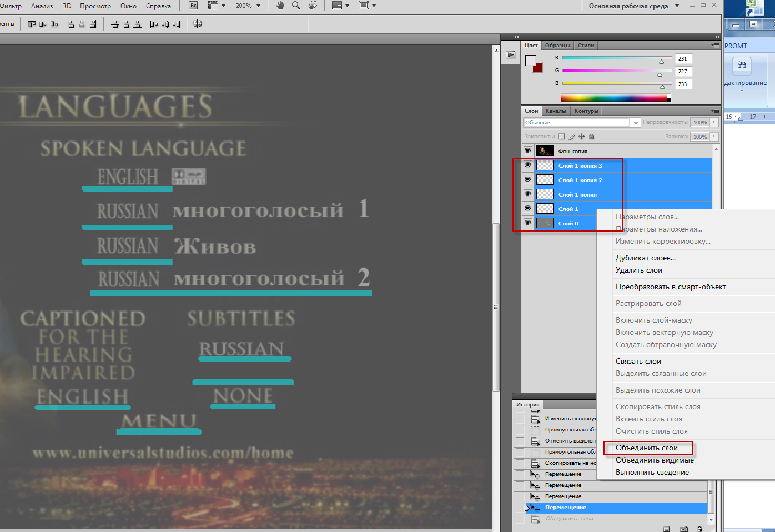The image size is (775, 532).
Task: Open the arrange documents dropdown
Action: coord(340,6)
